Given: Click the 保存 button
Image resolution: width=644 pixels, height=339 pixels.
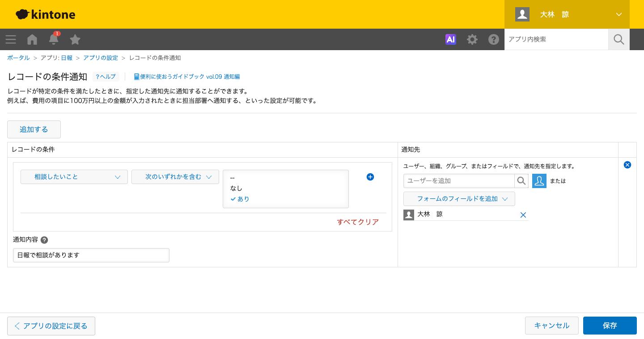Looking at the screenshot, I should coord(610,326).
